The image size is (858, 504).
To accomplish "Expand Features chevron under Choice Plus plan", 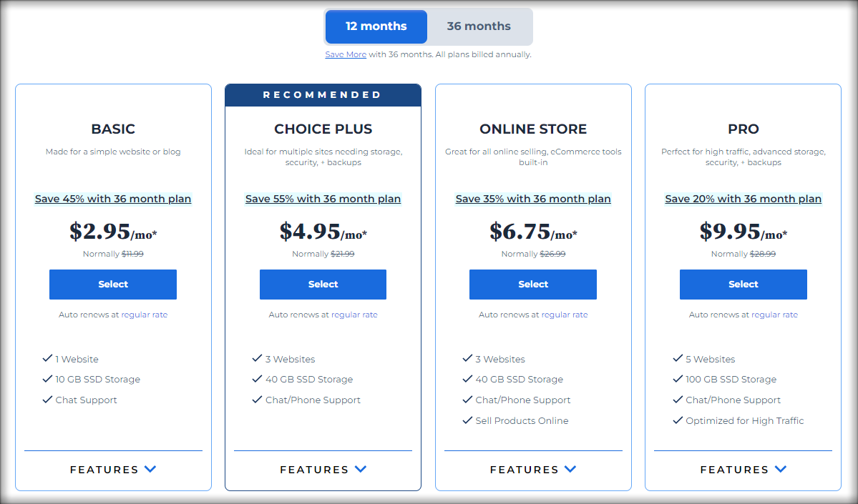I will click(361, 469).
